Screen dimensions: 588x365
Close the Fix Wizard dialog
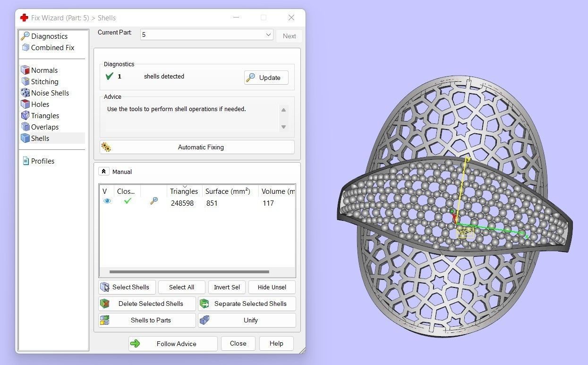(238, 344)
